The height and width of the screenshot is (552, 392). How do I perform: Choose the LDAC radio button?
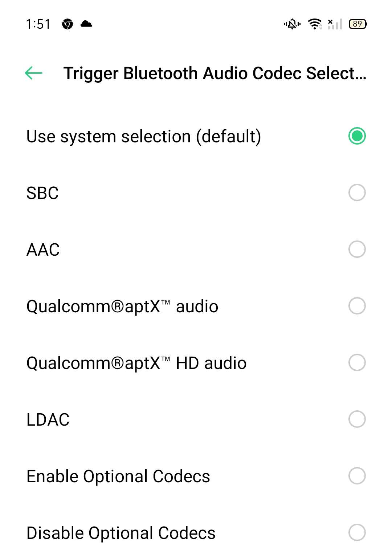[357, 419]
